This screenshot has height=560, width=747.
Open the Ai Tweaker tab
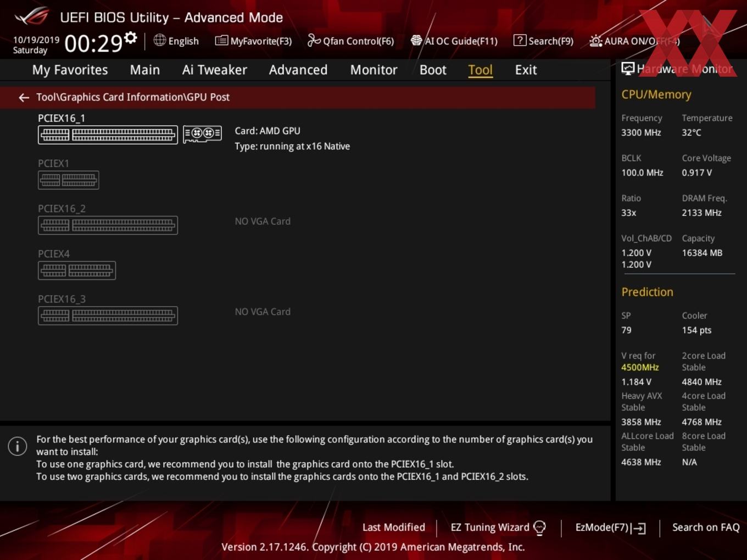click(215, 70)
